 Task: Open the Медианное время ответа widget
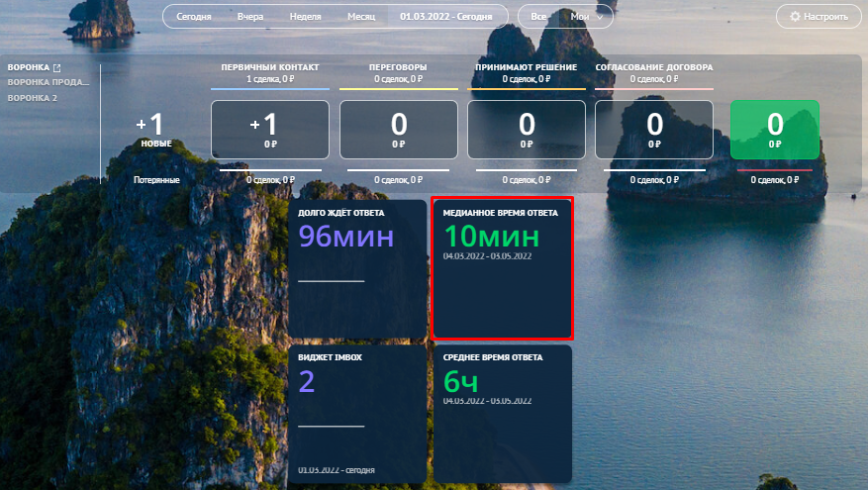tap(502, 269)
